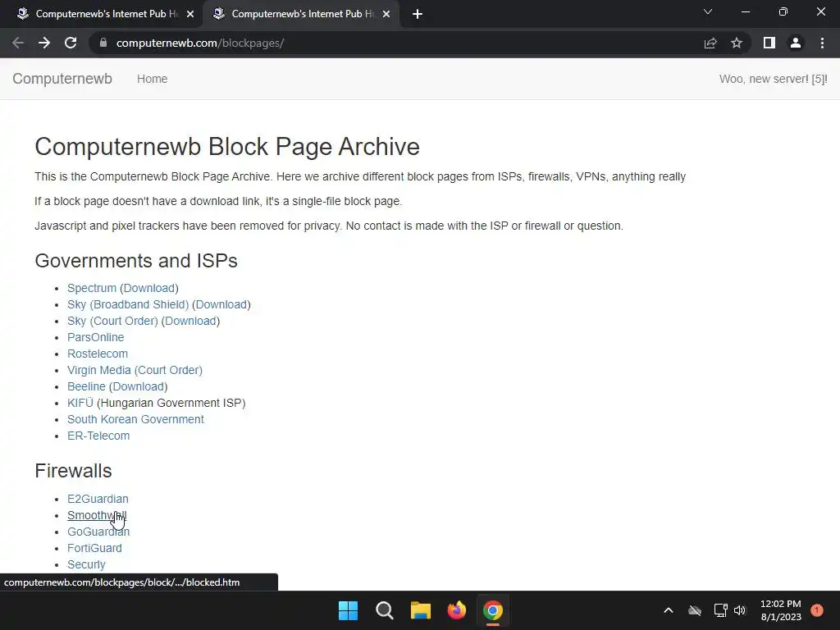Share this page using share icon
This screenshot has width=840, height=630.
tap(710, 43)
